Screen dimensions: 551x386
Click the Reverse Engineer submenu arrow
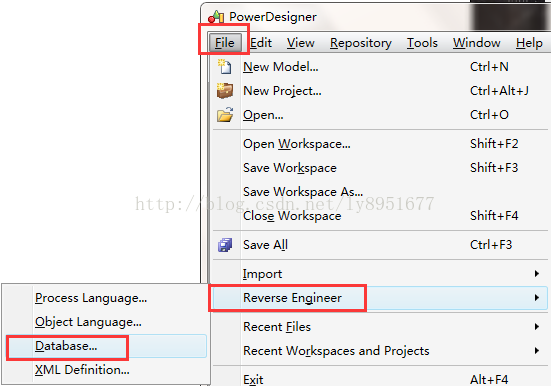pos(537,298)
